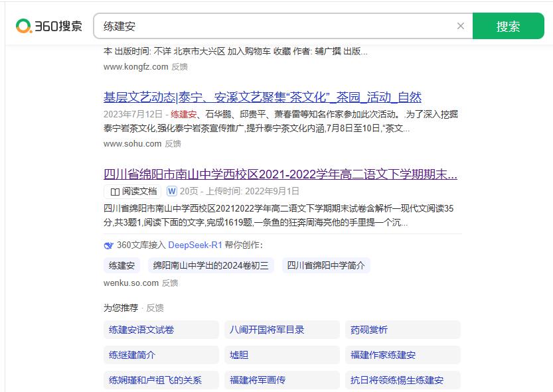Viewport: 553px width, 392px height.
Task: Click 阅读文档 button
Action: click(133, 191)
